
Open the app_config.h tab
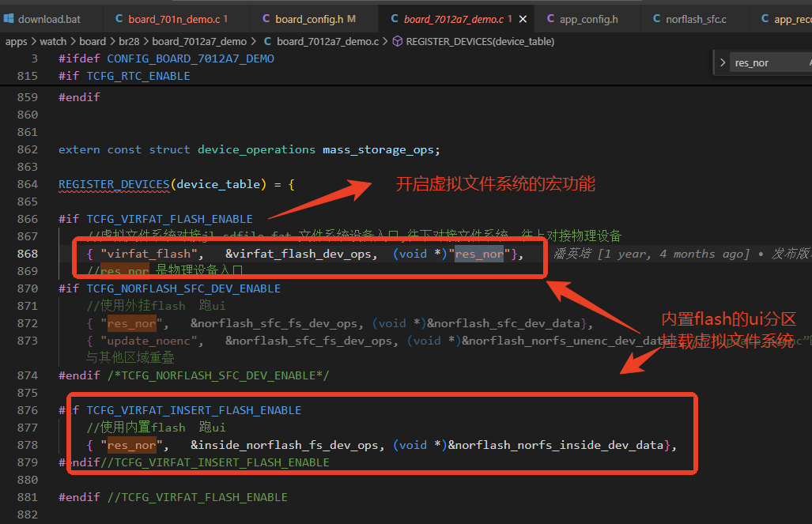pos(588,19)
